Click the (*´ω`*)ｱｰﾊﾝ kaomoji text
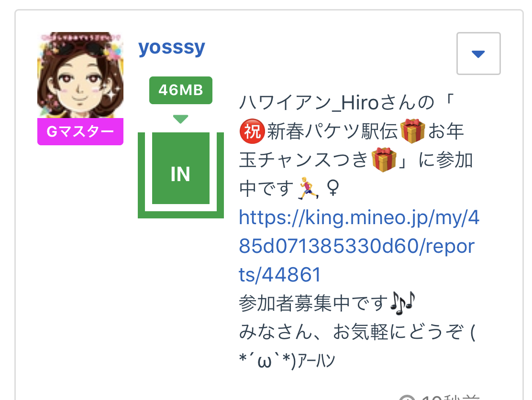Viewport: 532px width, 400px height. (x=287, y=360)
